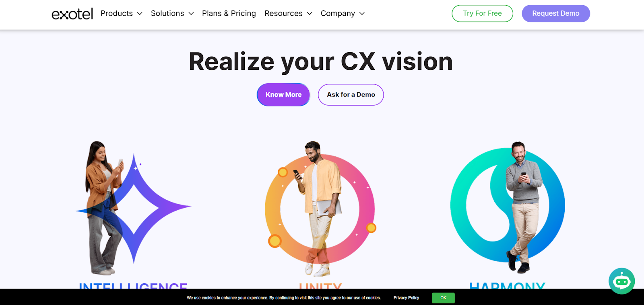Expand the Company dropdown chevron
This screenshot has width=644, height=305.
[x=362, y=14]
